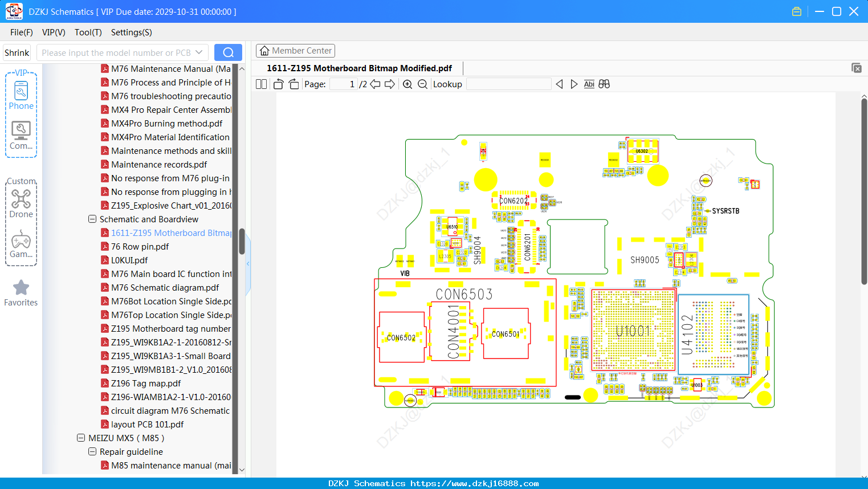
Task: Click the briefcase icon in title bar
Action: pyautogui.click(x=797, y=11)
